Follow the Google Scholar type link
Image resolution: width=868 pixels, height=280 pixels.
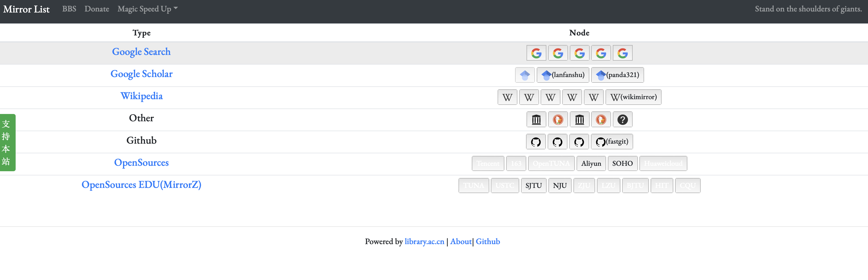tap(141, 74)
